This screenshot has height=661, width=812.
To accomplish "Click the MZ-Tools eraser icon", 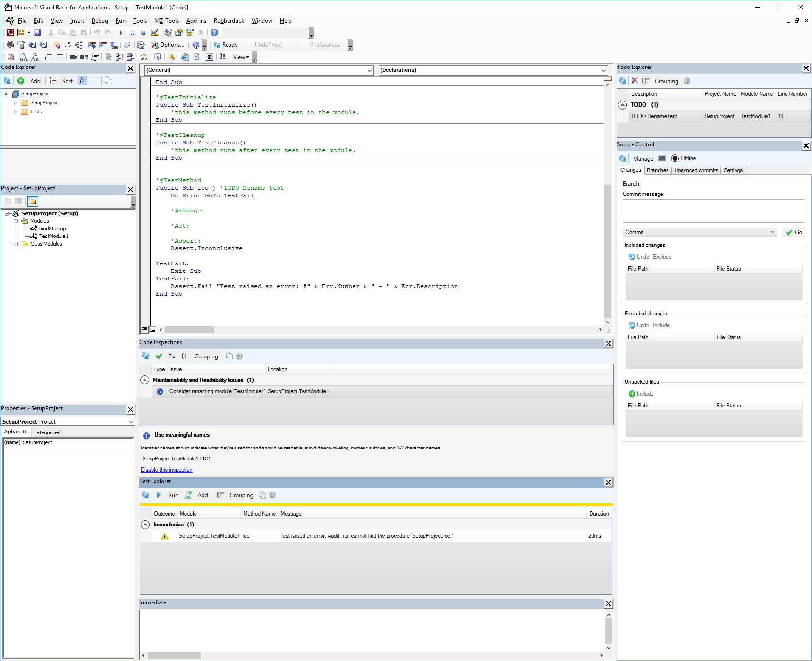I will coord(127,45).
